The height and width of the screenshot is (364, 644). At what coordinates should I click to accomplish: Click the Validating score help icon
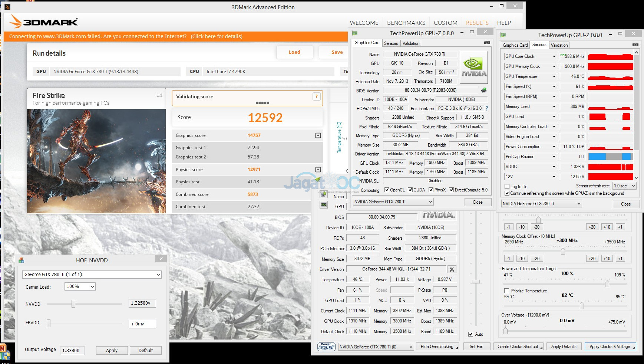click(x=316, y=96)
